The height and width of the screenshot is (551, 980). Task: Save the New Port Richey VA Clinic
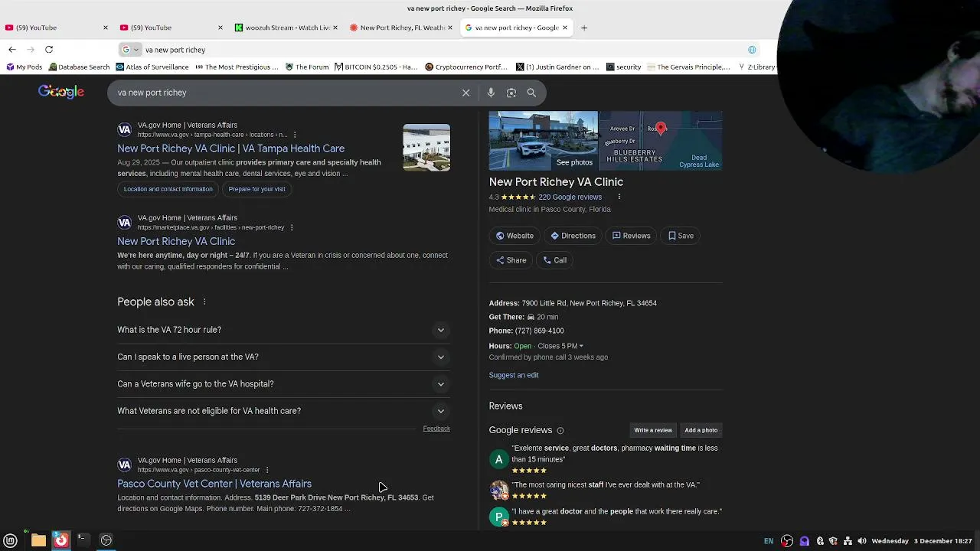[x=681, y=236]
